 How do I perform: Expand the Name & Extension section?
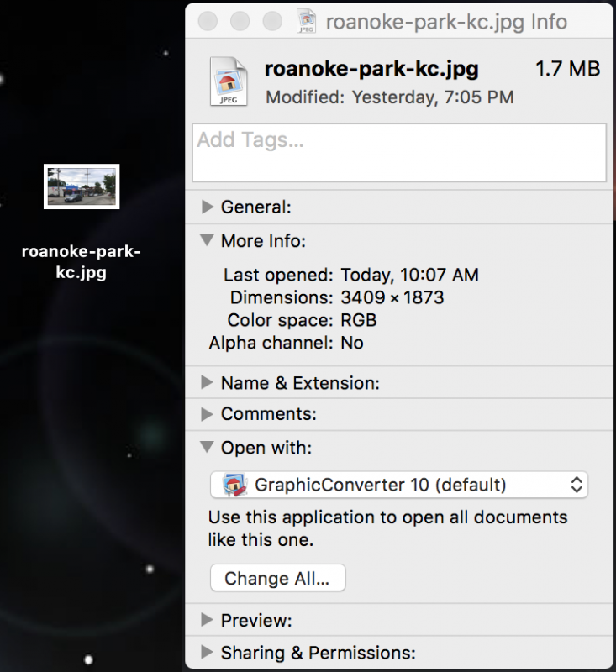coord(208,382)
